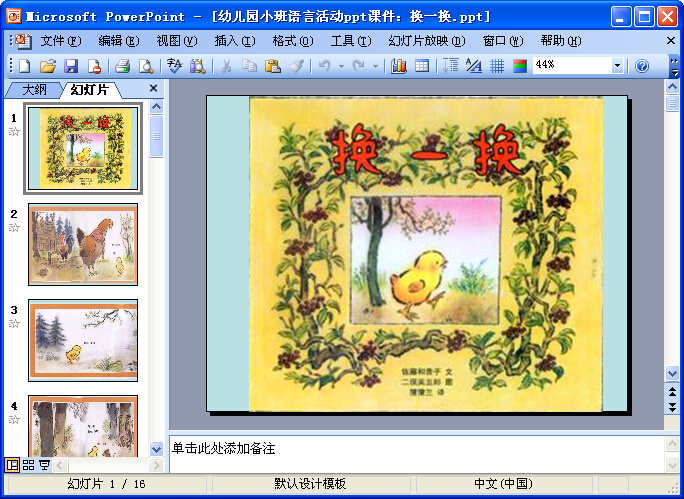The width and height of the screenshot is (684, 499).
Task: Insert a chart
Action: [x=399, y=66]
